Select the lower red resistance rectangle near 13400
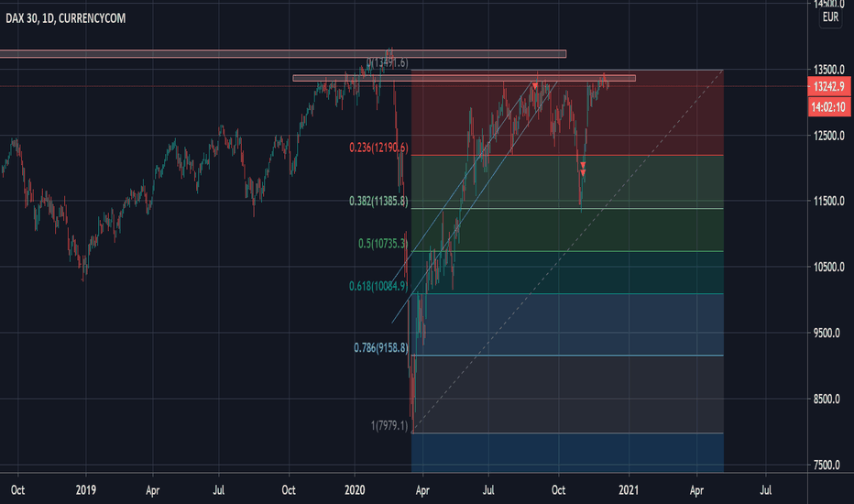The width and height of the screenshot is (854, 504). [464, 79]
